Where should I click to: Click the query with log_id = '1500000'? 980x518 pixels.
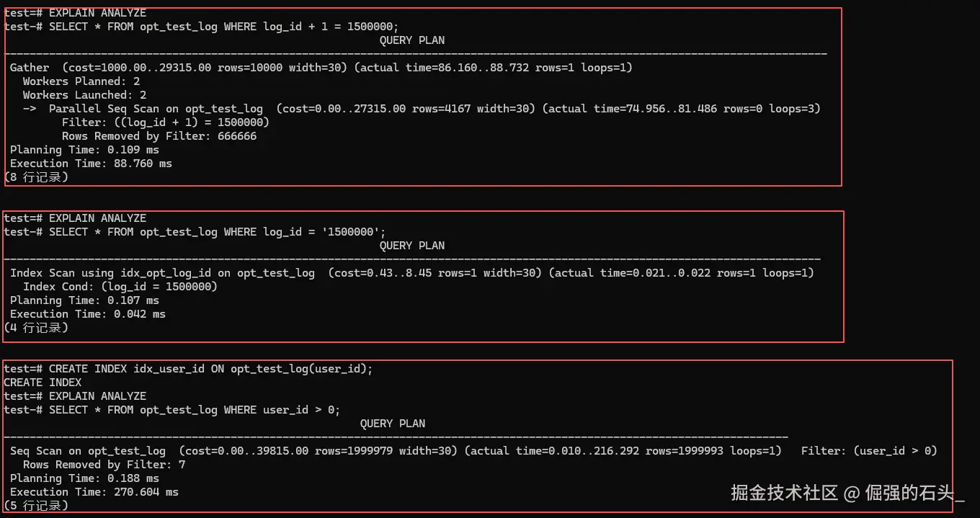[x=195, y=231]
